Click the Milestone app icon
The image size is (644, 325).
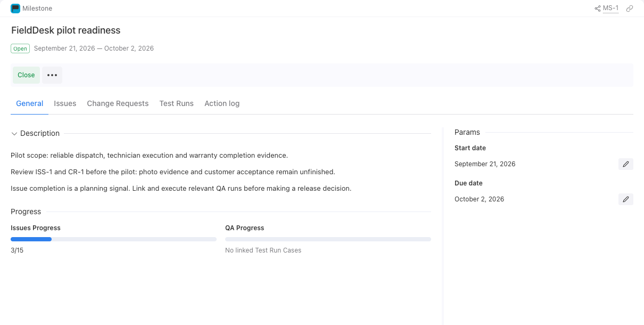point(15,9)
